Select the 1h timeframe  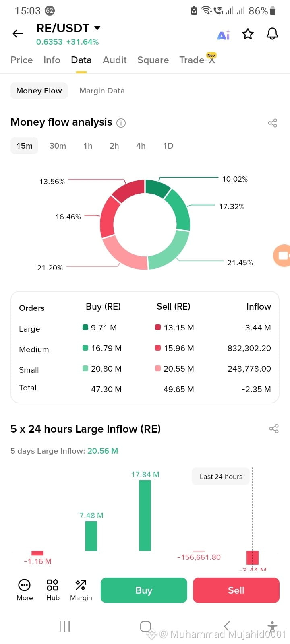(88, 146)
